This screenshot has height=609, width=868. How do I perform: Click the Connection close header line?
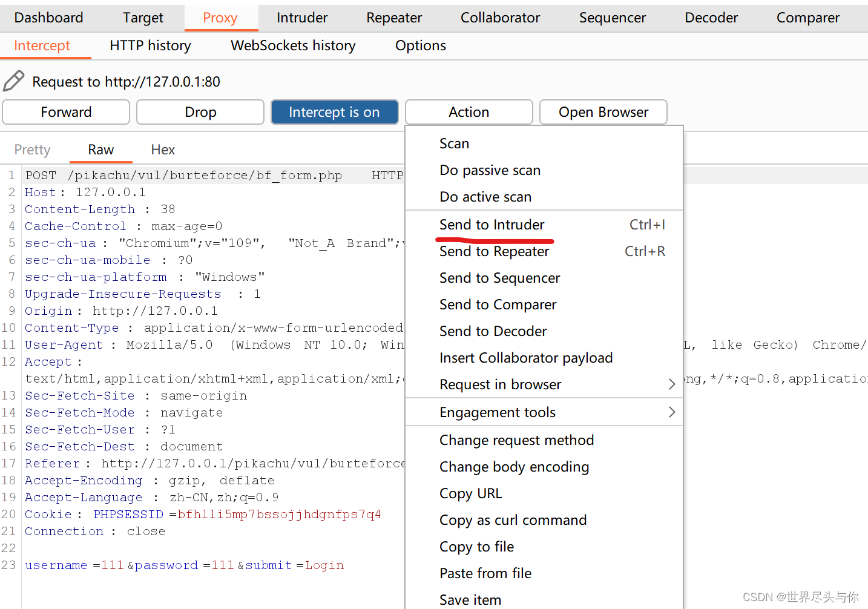pos(95,532)
